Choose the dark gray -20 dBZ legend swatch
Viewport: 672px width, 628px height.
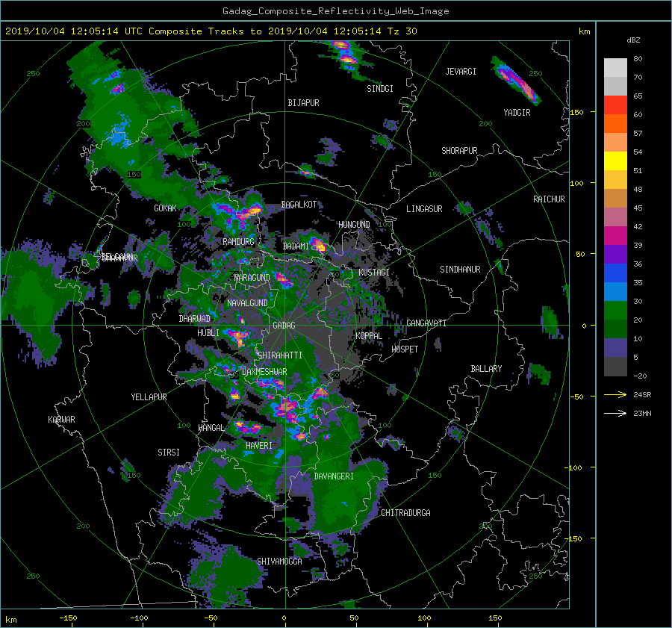[615, 367]
